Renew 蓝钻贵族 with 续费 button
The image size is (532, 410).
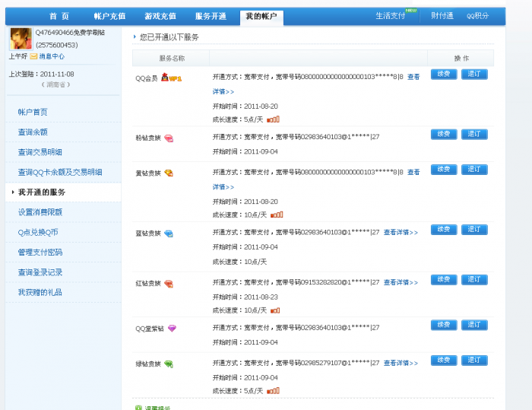point(444,230)
